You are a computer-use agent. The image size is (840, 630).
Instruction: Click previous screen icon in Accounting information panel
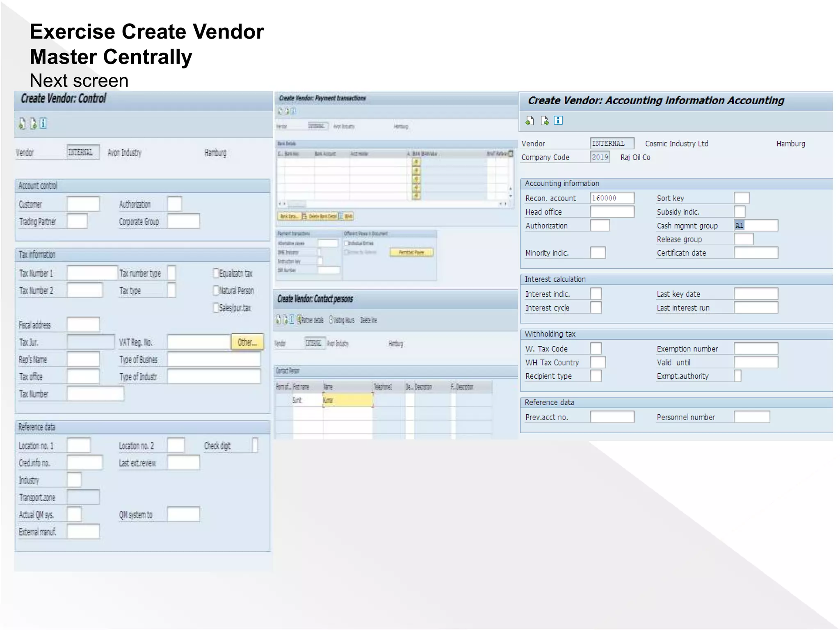coord(530,121)
